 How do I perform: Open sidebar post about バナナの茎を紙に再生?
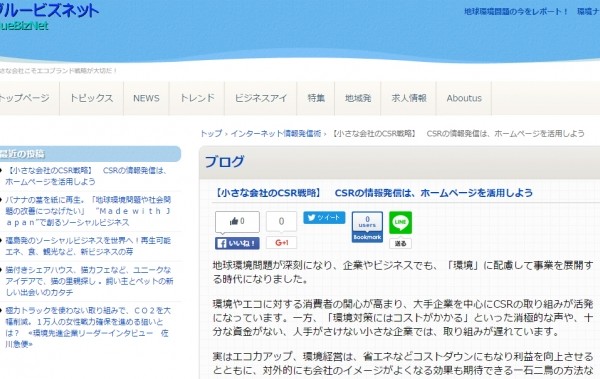tap(88, 211)
